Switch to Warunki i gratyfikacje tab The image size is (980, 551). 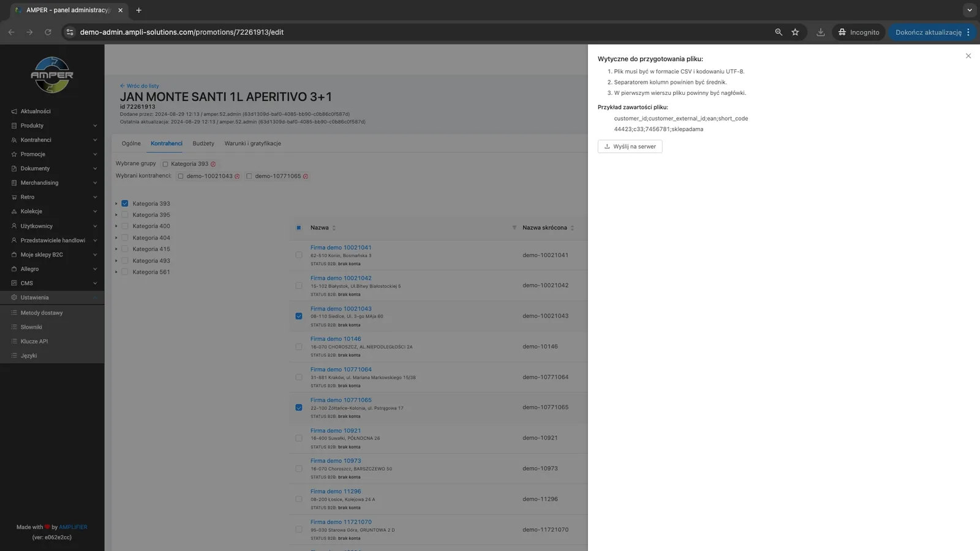(252, 143)
